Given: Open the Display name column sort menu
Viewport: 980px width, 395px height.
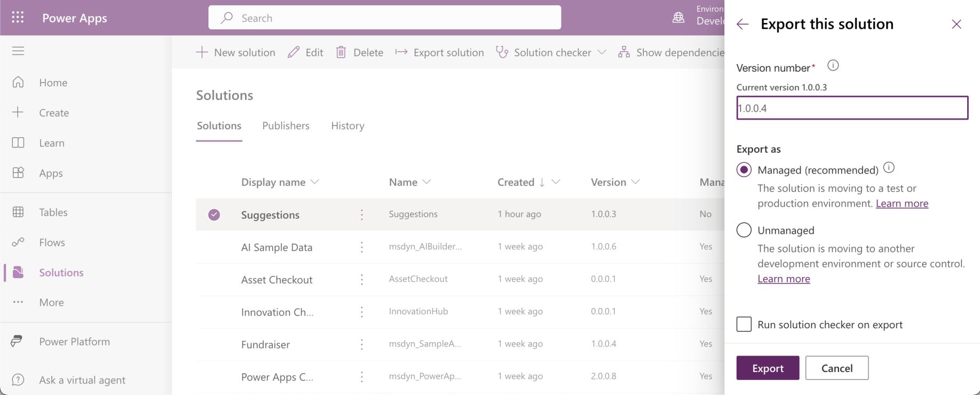Looking at the screenshot, I should coord(315,182).
